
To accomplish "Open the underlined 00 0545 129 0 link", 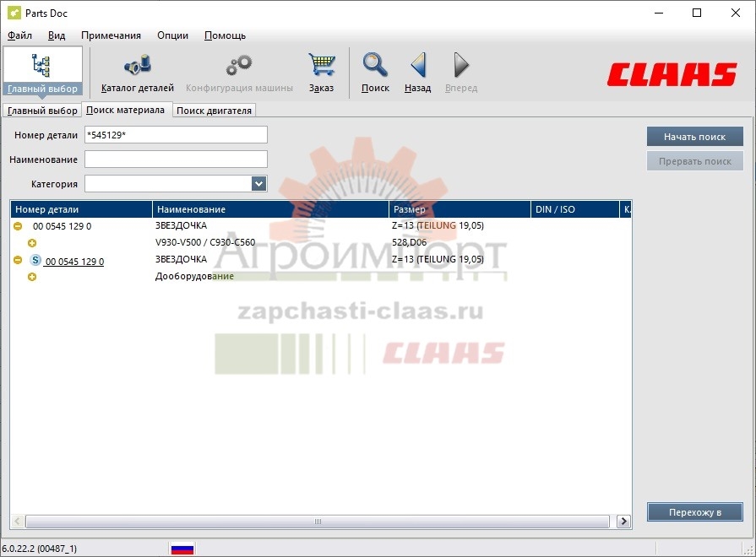I will pos(74,262).
